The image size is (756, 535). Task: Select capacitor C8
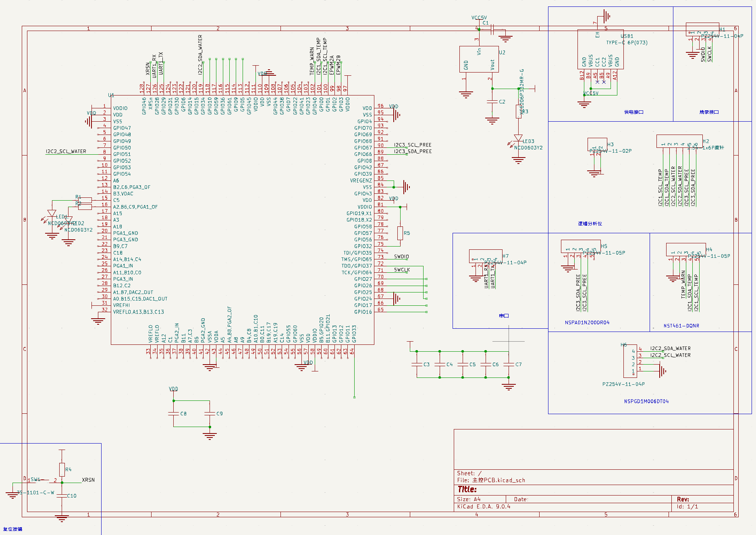174,414
